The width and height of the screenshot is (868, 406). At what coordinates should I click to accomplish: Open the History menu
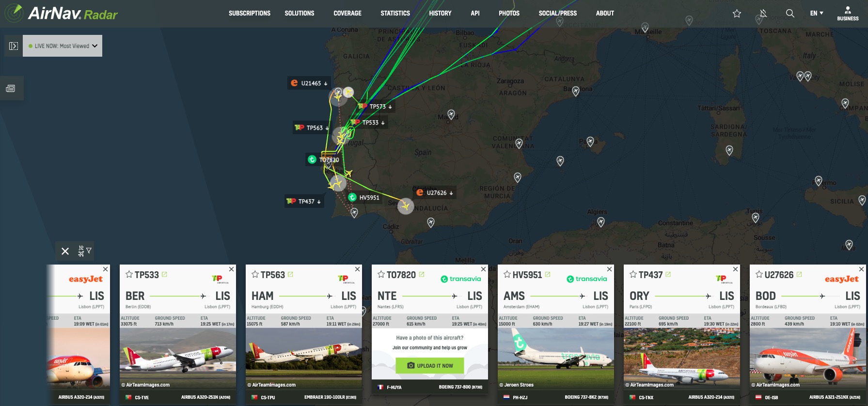click(x=440, y=14)
